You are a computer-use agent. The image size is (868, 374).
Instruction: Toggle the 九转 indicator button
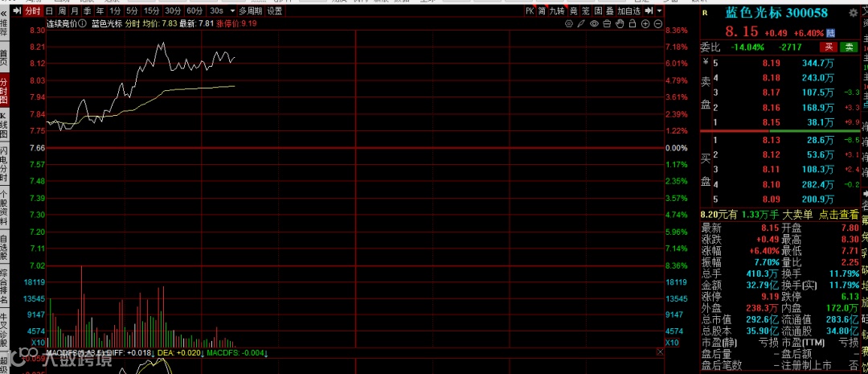click(557, 11)
